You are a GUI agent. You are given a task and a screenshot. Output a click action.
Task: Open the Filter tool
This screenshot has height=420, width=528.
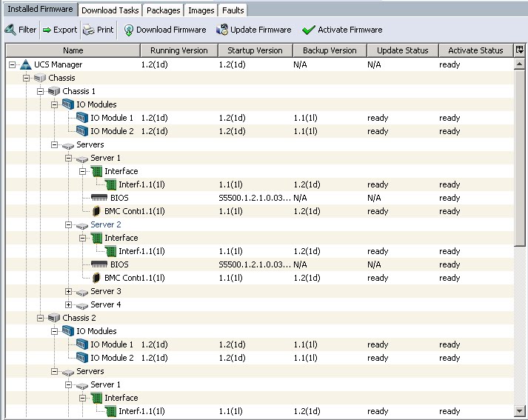pyautogui.click(x=21, y=30)
